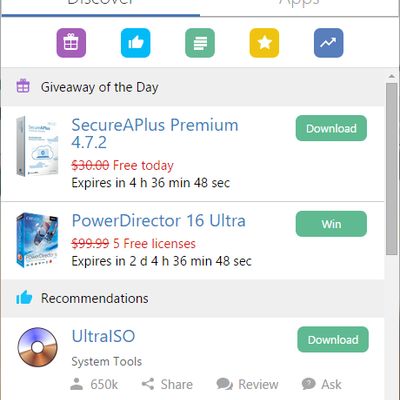Image resolution: width=400 pixels, height=400 pixels.
Task: Download UltraISO with the green button
Action: click(333, 340)
